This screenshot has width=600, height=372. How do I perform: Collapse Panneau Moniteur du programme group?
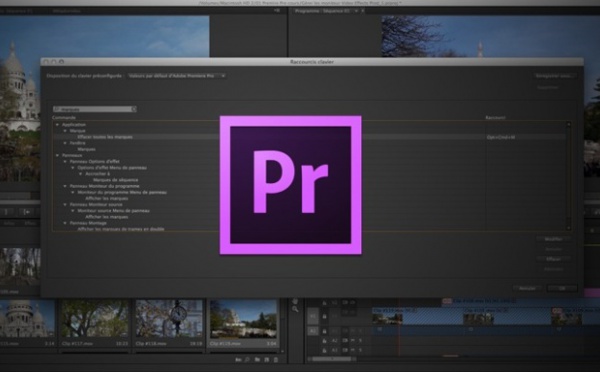[65, 186]
